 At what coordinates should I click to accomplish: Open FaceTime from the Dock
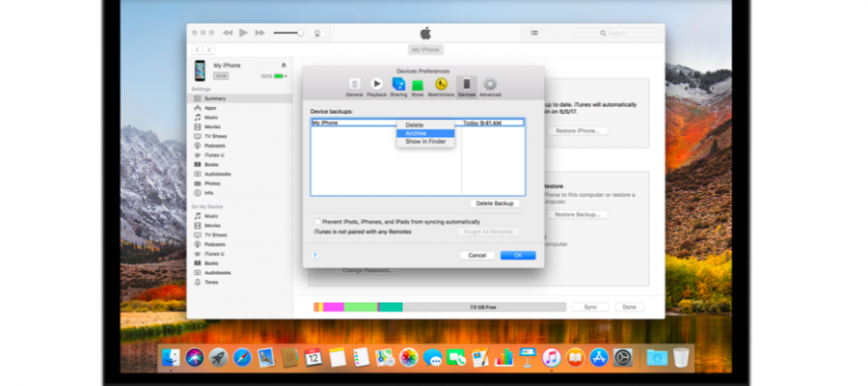click(x=456, y=358)
